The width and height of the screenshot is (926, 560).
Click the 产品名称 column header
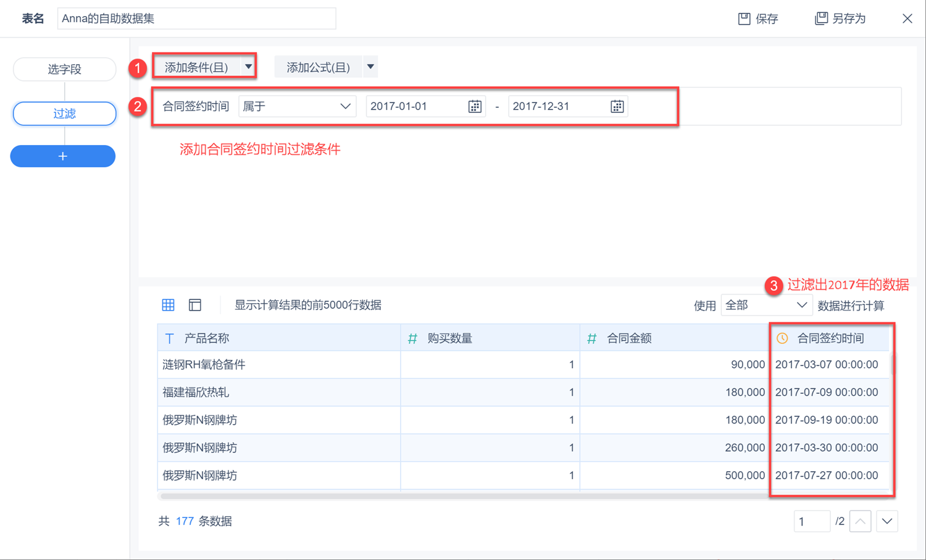pyautogui.click(x=279, y=338)
